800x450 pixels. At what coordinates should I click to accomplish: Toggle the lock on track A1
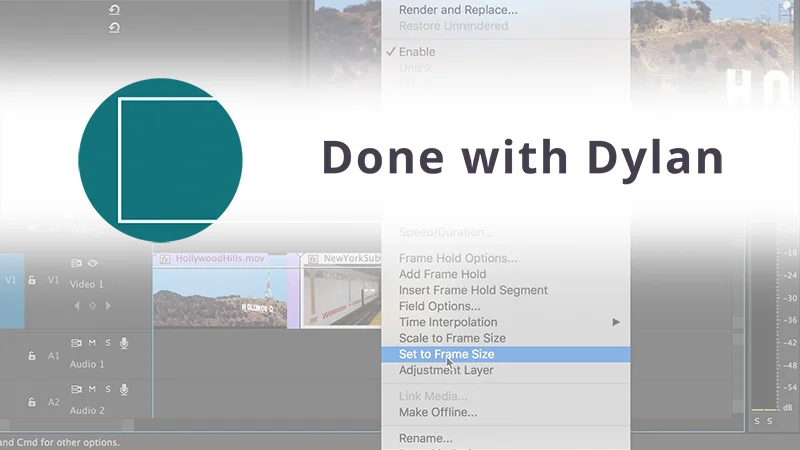point(32,356)
